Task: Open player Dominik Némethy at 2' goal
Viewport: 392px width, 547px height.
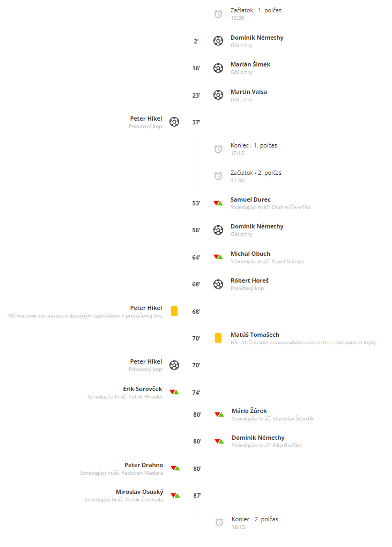Action: click(x=257, y=38)
